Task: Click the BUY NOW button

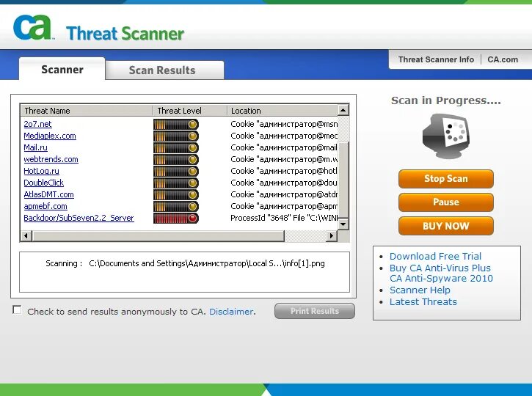Action: coord(446,226)
